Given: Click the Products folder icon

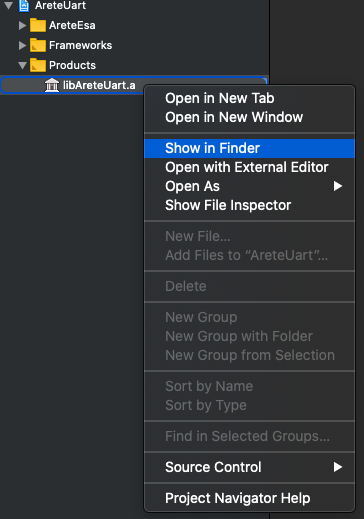Looking at the screenshot, I should (38, 65).
